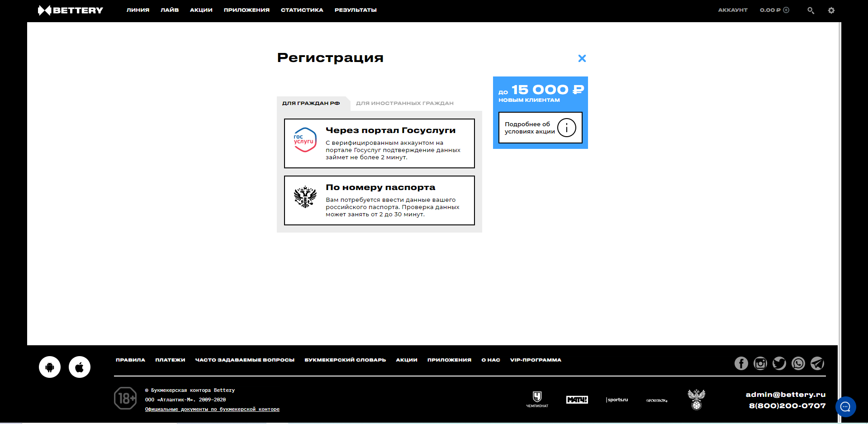Open sports.ru partner logo
This screenshot has height=424, width=868.
pyautogui.click(x=617, y=400)
